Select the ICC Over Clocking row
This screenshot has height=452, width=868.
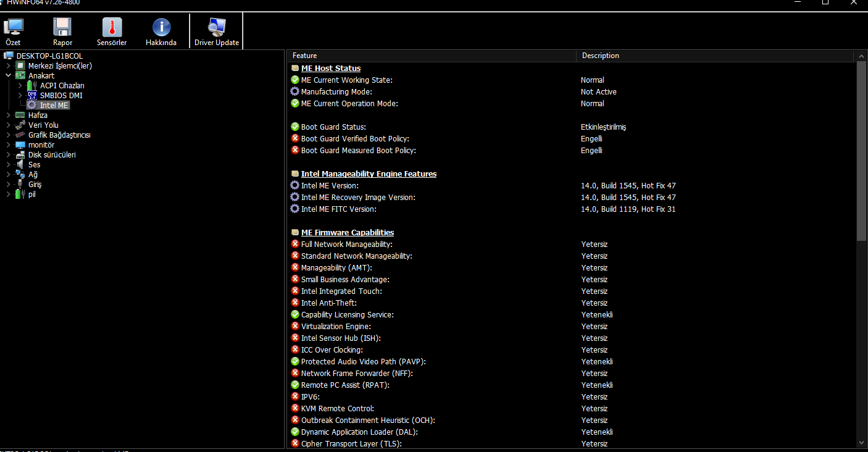click(572, 349)
